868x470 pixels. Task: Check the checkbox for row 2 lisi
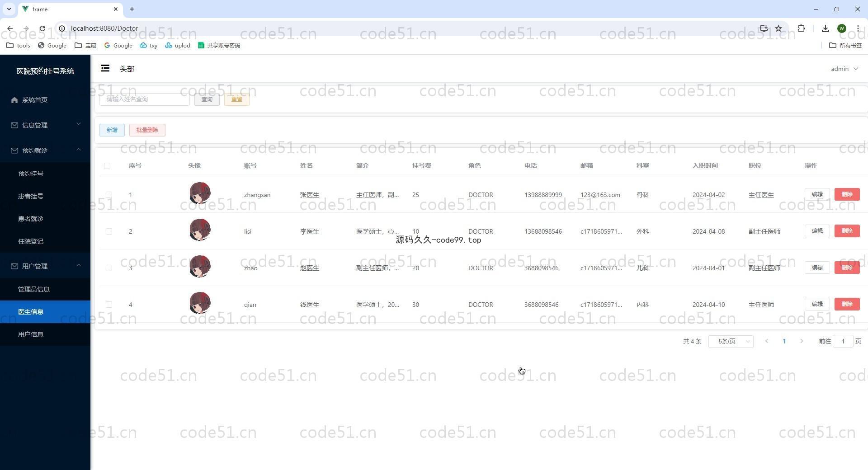[x=108, y=231]
